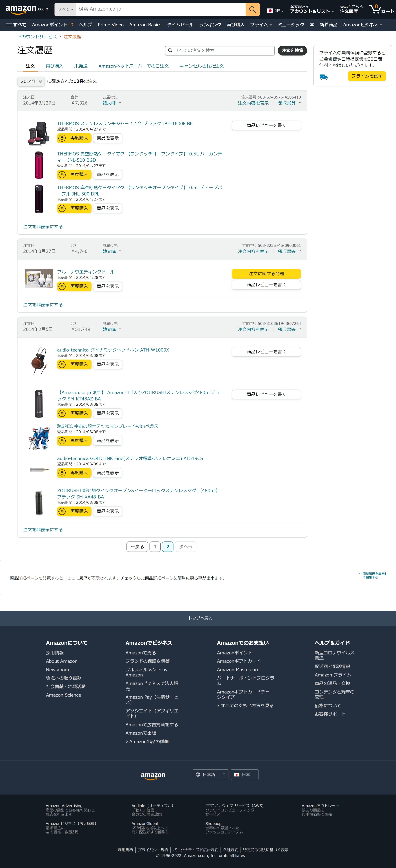
Task: Expand 領収書等 in order 503-3103619-4807264
Action: 289,329
